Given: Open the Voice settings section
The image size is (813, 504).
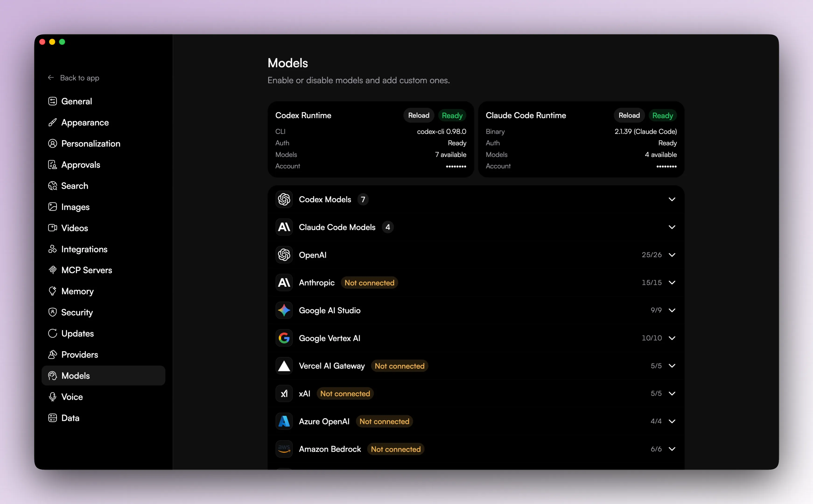Looking at the screenshot, I should click(x=72, y=397).
